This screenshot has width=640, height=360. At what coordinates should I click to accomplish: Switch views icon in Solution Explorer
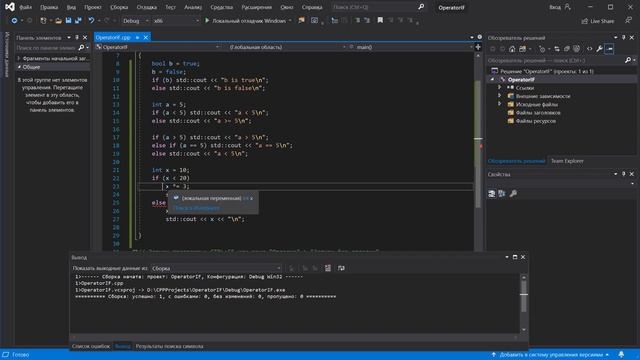[x=522, y=49]
